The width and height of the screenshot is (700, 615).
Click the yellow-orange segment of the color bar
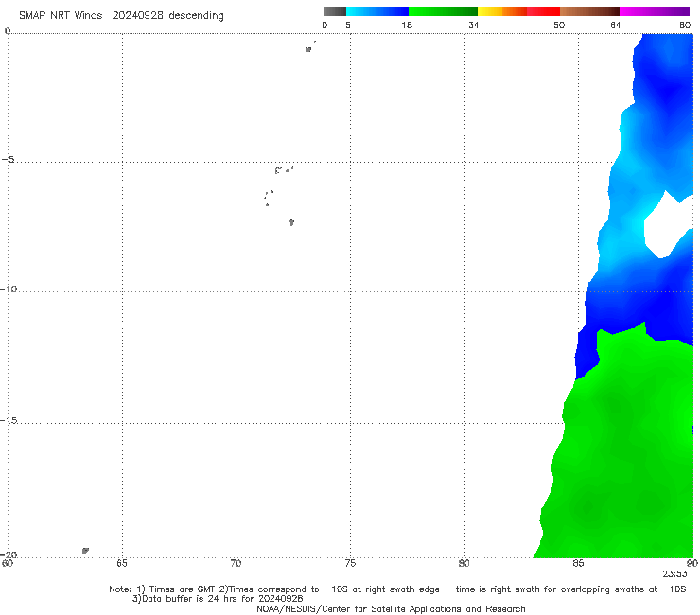[x=502, y=11]
